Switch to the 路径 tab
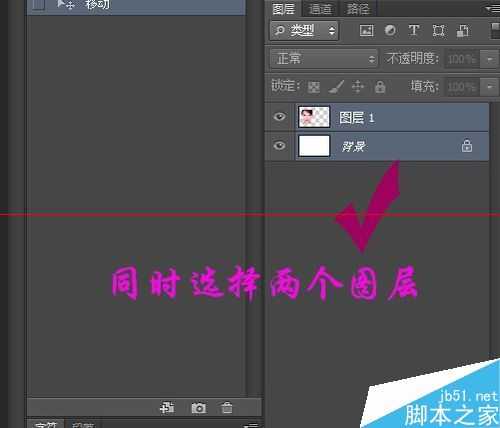Screen dimensions: 500x428 click(358, 9)
